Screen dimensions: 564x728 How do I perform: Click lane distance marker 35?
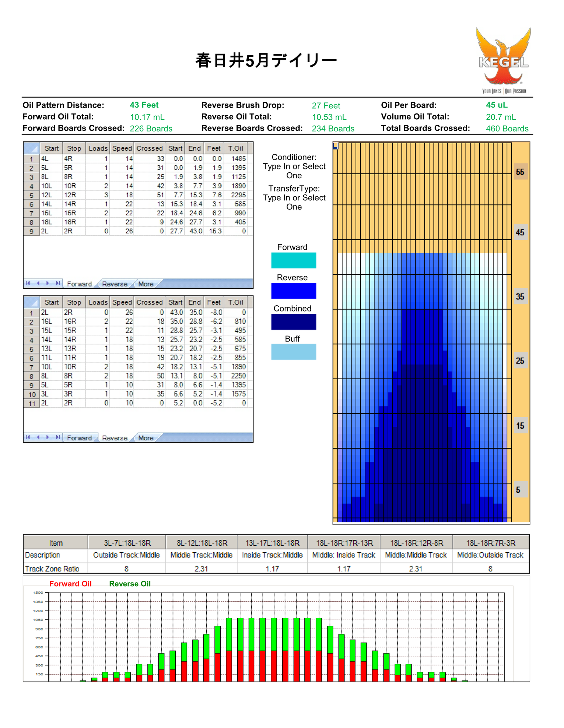pos(521,296)
